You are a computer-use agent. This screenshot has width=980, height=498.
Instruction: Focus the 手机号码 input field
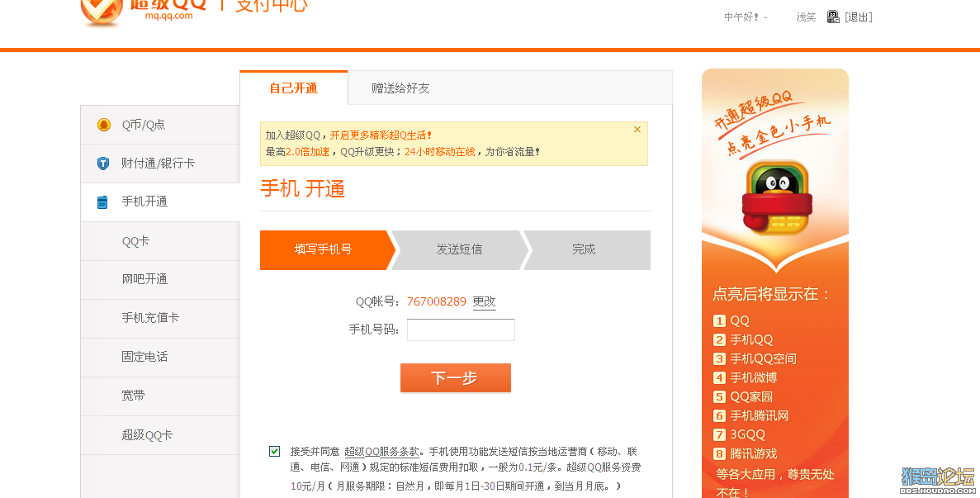[461, 330]
